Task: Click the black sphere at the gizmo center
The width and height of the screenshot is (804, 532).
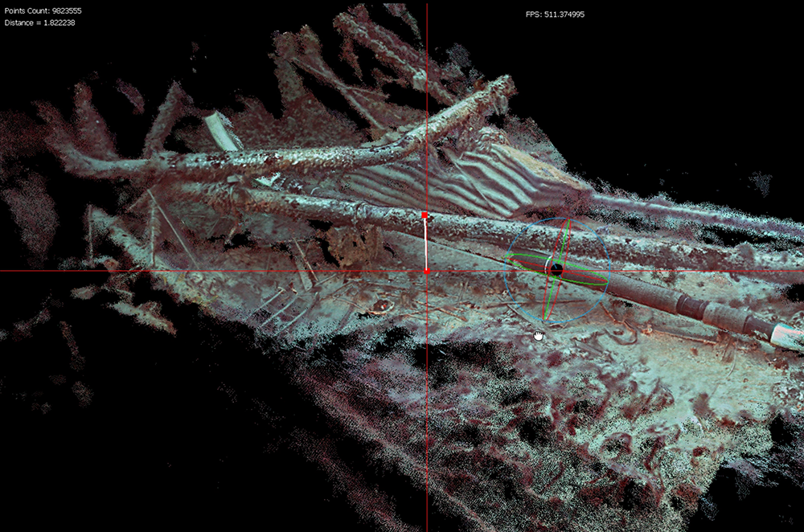Action: click(x=555, y=270)
